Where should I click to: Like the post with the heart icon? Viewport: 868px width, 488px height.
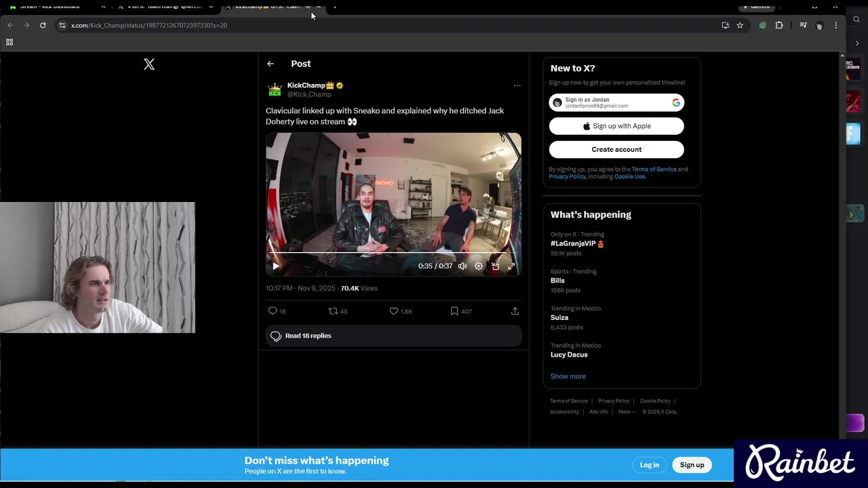[393, 311]
